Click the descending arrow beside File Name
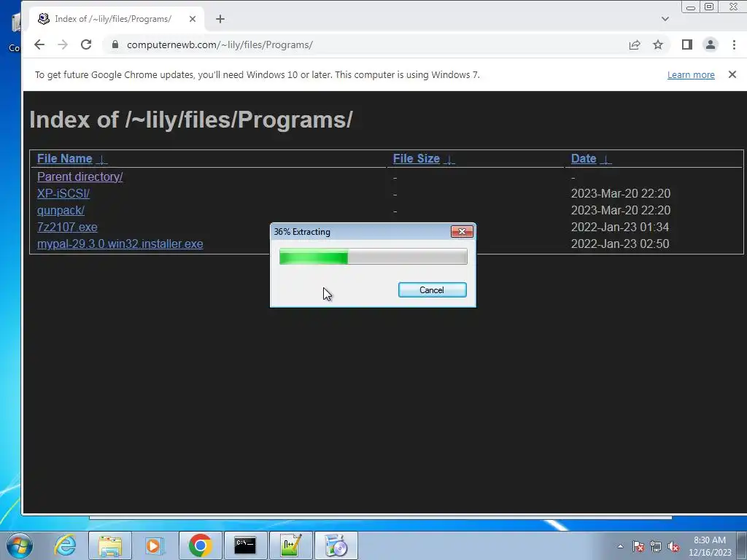Image resolution: width=747 pixels, height=560 pixels. point(101,160)
